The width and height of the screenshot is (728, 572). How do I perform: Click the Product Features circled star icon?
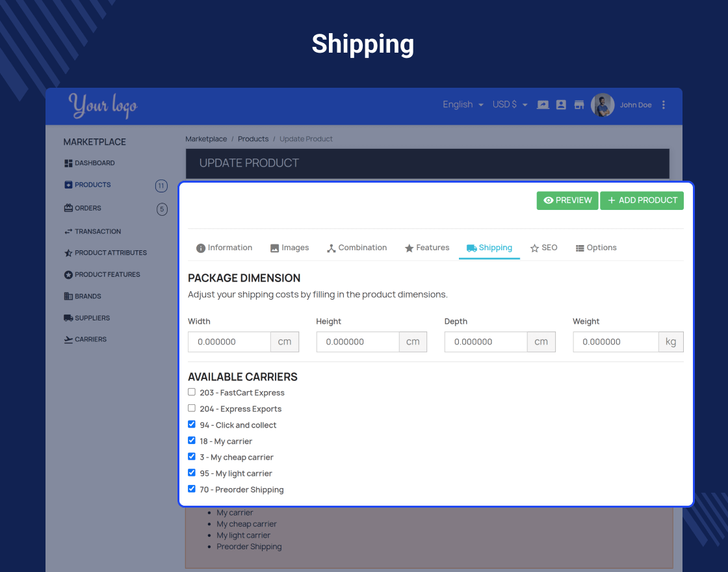[68, 275]
